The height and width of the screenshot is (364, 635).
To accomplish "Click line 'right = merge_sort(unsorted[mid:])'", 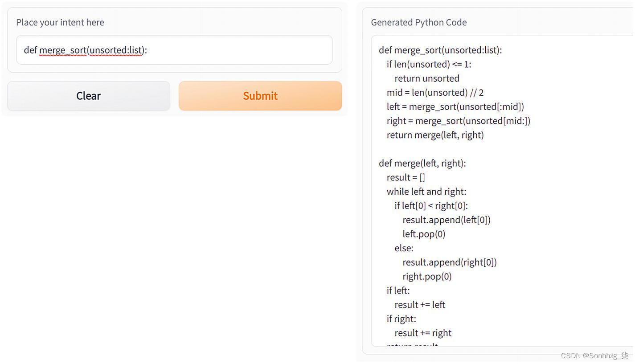I will [x=458, y=121].
